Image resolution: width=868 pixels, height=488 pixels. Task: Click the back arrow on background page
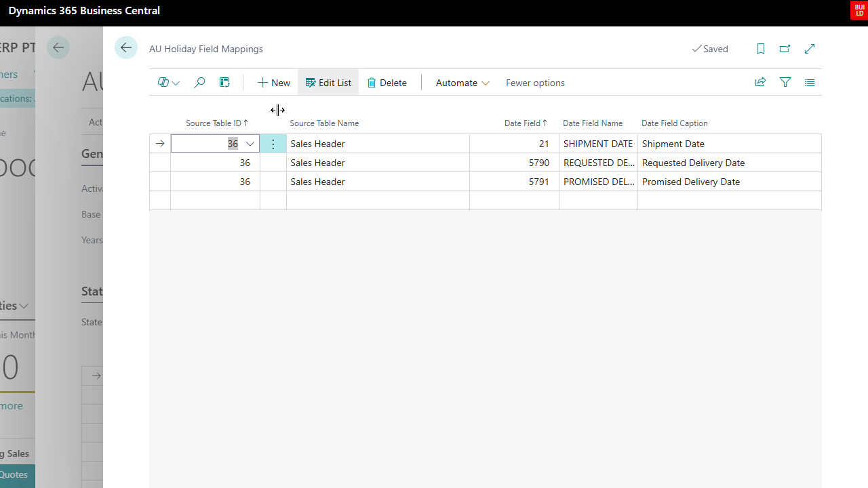[58, 47]
